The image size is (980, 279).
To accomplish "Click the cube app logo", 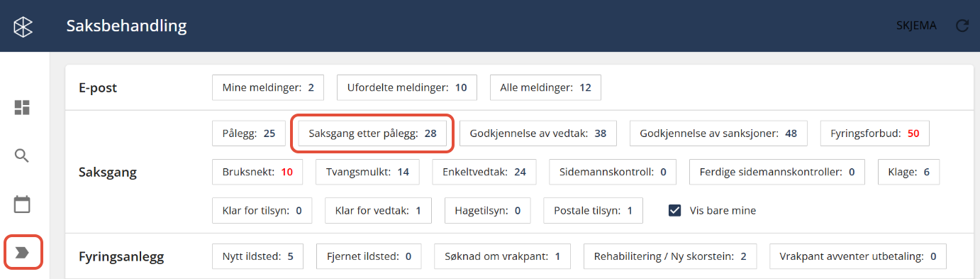I will [x=23, y=26].
